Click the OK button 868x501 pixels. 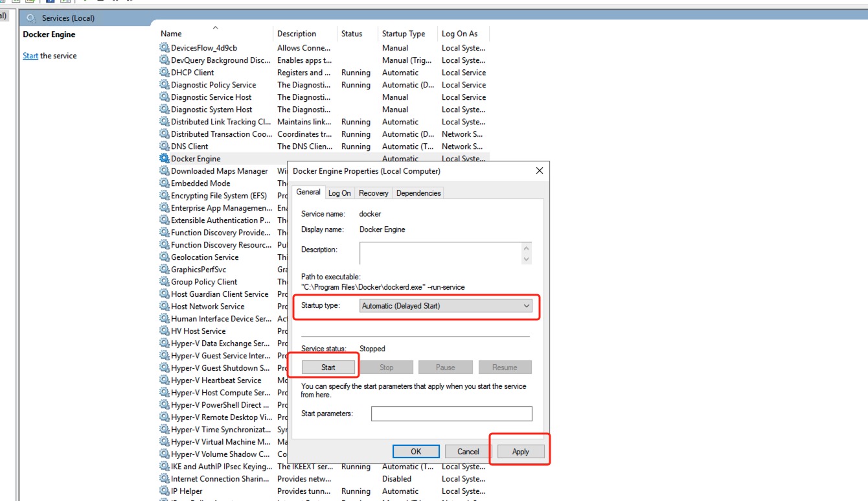coord(416,452)
